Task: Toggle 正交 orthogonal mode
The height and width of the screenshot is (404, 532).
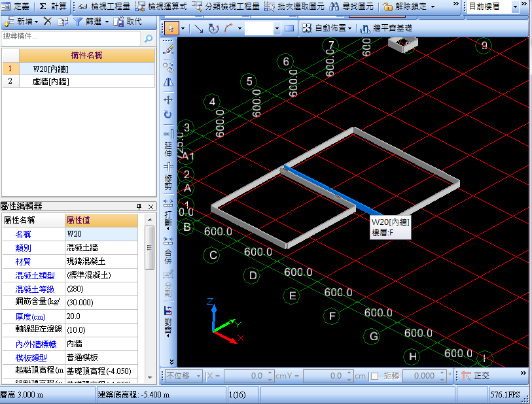Action: [x=476, y=376]
